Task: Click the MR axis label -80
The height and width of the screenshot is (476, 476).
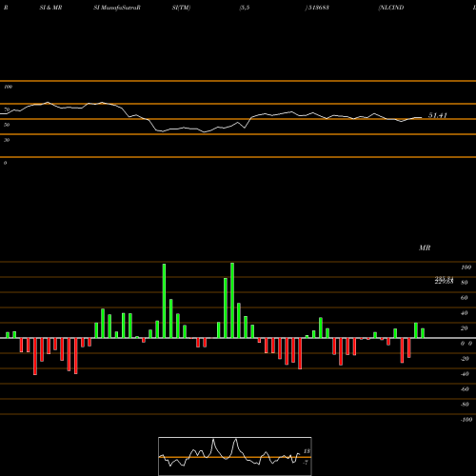Action: pyautogui.click(x=465, y=405)
